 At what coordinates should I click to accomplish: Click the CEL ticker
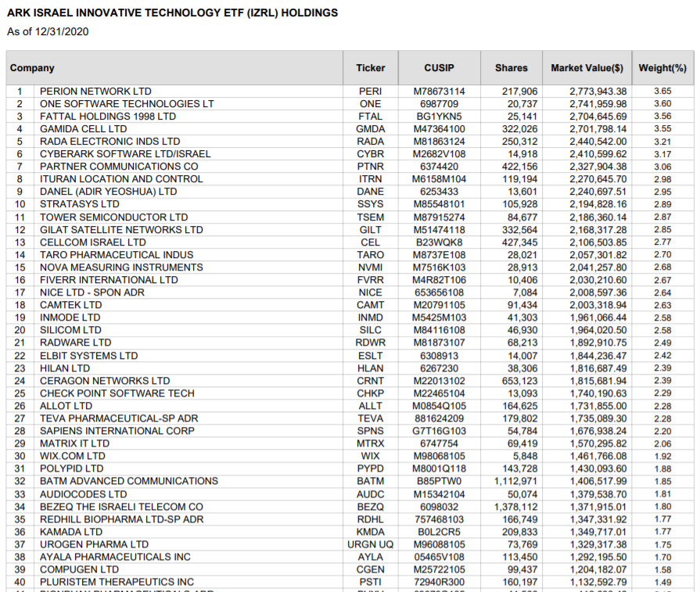[x=370, y=242]
